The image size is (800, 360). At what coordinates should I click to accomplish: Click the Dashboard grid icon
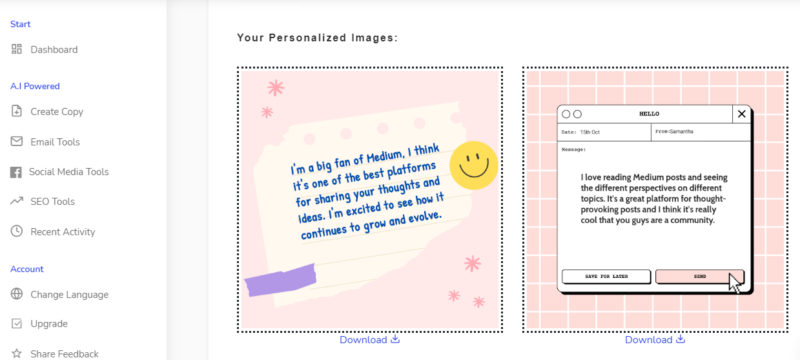(x=17, y=49)
